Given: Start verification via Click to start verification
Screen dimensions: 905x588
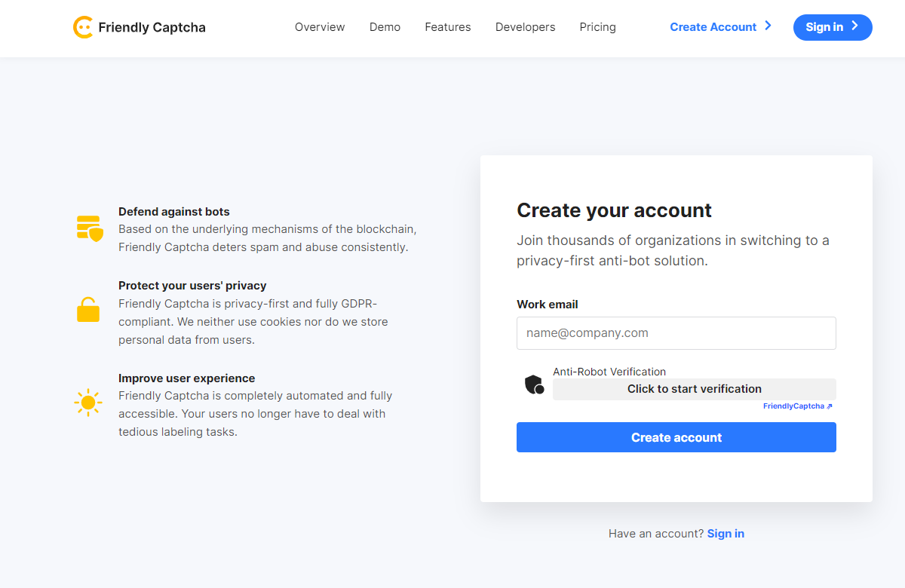Looking at the screenshot, I should pos(695,389).
